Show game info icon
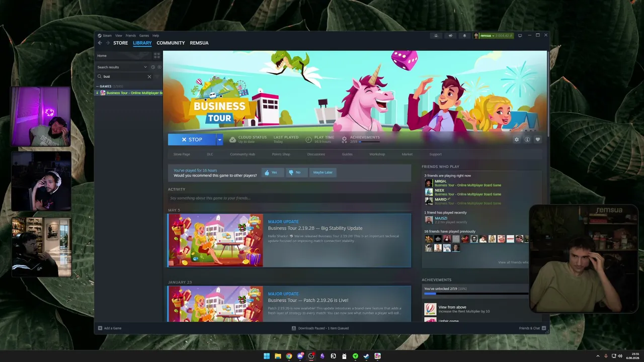 [527, 140]
